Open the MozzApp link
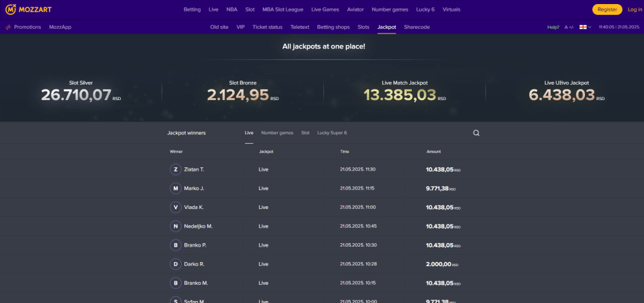This screenshot has width=644, height=303. tap(60, 27)
